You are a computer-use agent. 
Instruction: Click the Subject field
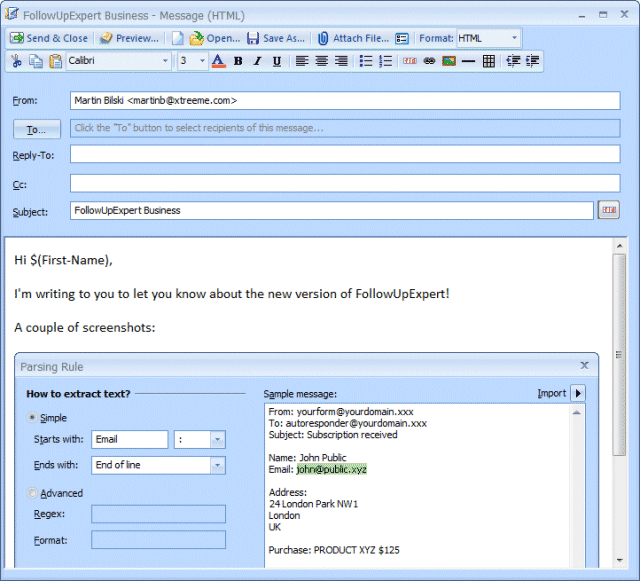[x=331, y=210]
